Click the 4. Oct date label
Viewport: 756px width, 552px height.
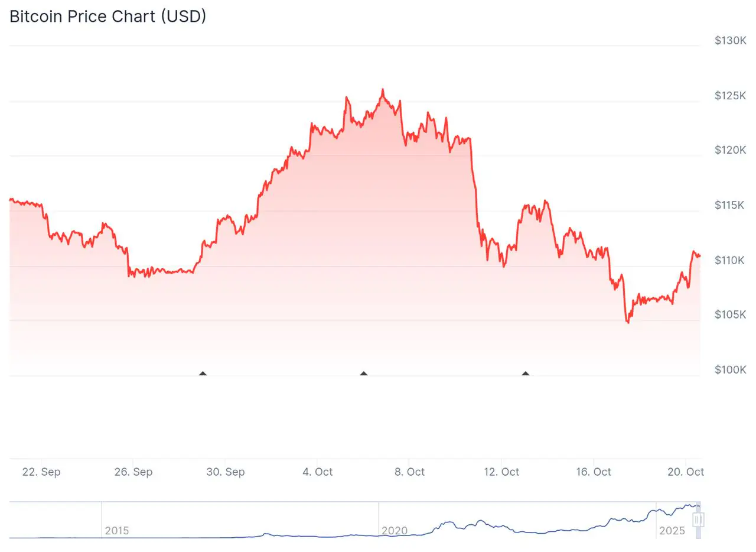[318, 472]
